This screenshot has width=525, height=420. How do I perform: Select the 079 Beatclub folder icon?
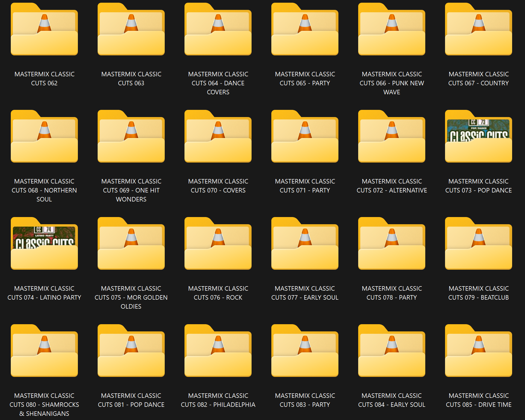[x=479, y=243]
